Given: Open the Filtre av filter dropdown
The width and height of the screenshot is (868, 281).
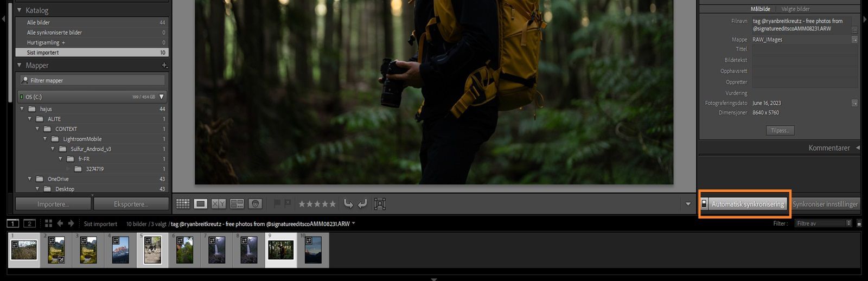Looking at the screenshot, I should tap(824, 223).
